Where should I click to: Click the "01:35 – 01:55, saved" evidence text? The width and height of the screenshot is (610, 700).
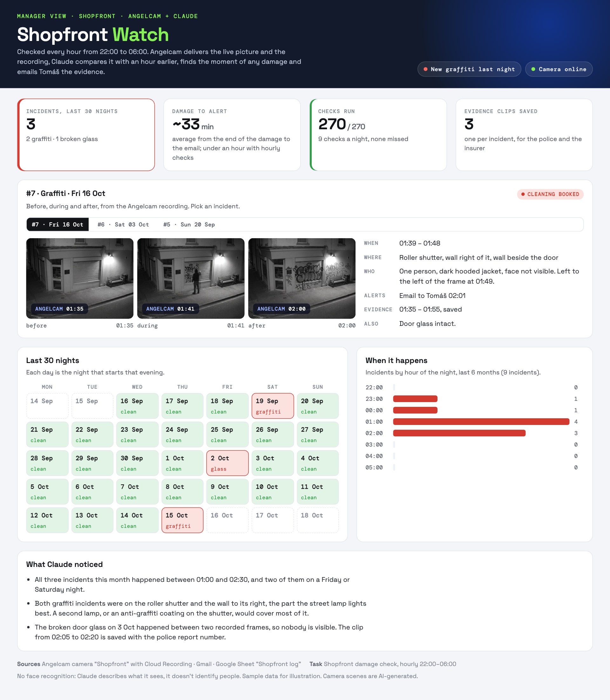pyautogui.click(x=430, y=309)
